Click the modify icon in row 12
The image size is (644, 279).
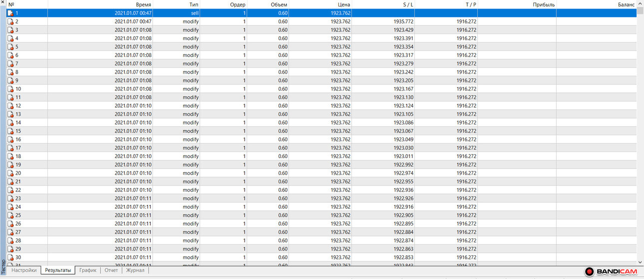(10, 106)
